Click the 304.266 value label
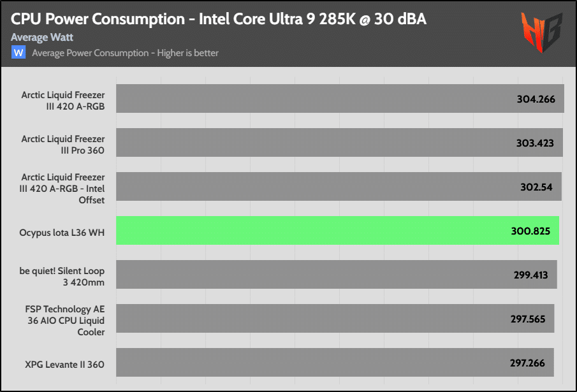Screen dimensions: 577x392 tap(536, 99)
